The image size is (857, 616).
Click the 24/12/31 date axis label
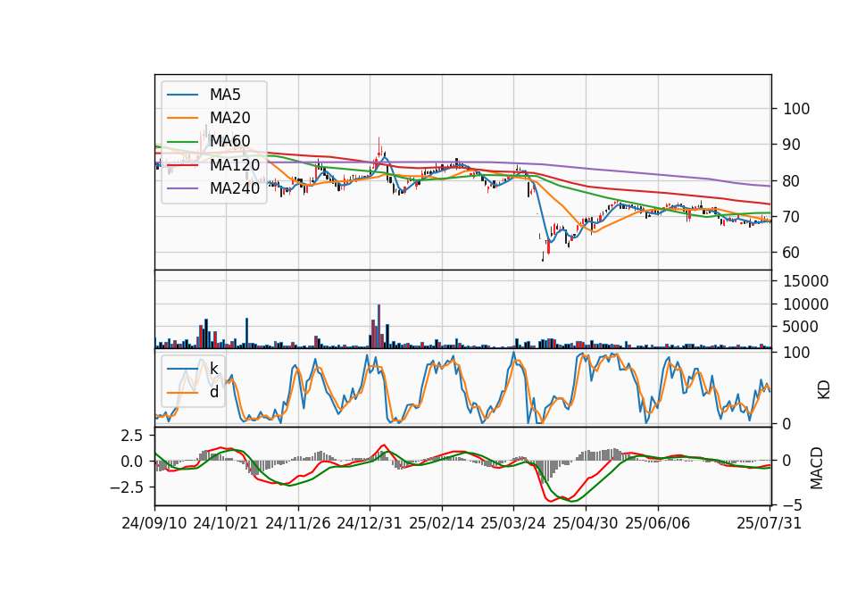pos(370,523)
